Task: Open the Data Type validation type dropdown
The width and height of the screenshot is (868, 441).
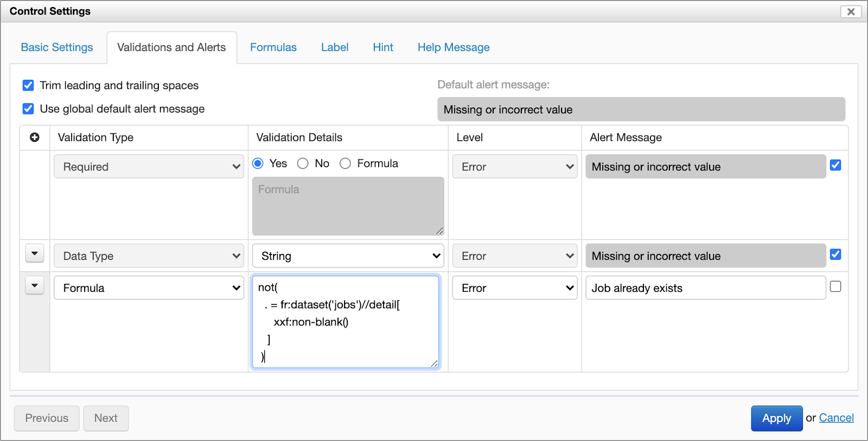Action: click(149, 256)
